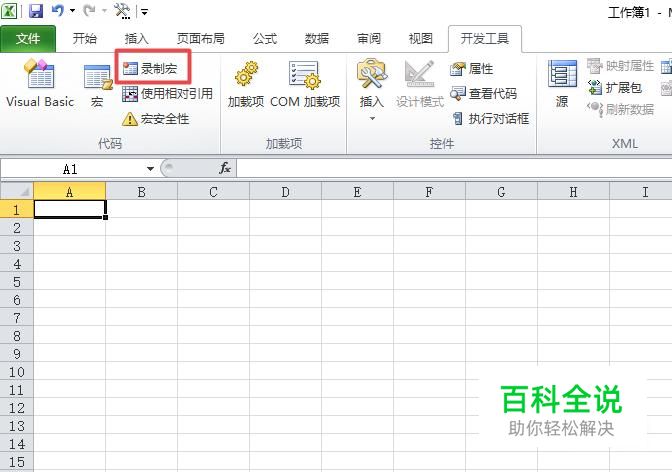Screen dimensions: 672x472
Task: Click 刷新数据
Action: click(620, 109)
